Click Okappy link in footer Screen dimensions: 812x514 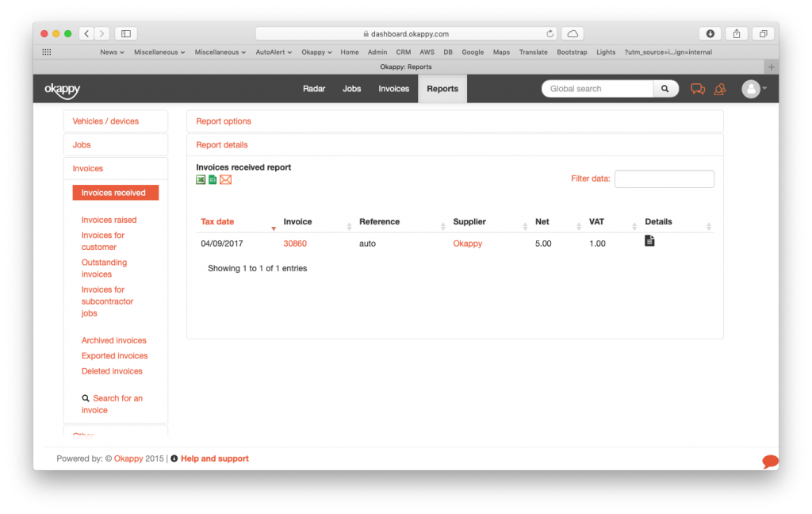tap(128, 458)
